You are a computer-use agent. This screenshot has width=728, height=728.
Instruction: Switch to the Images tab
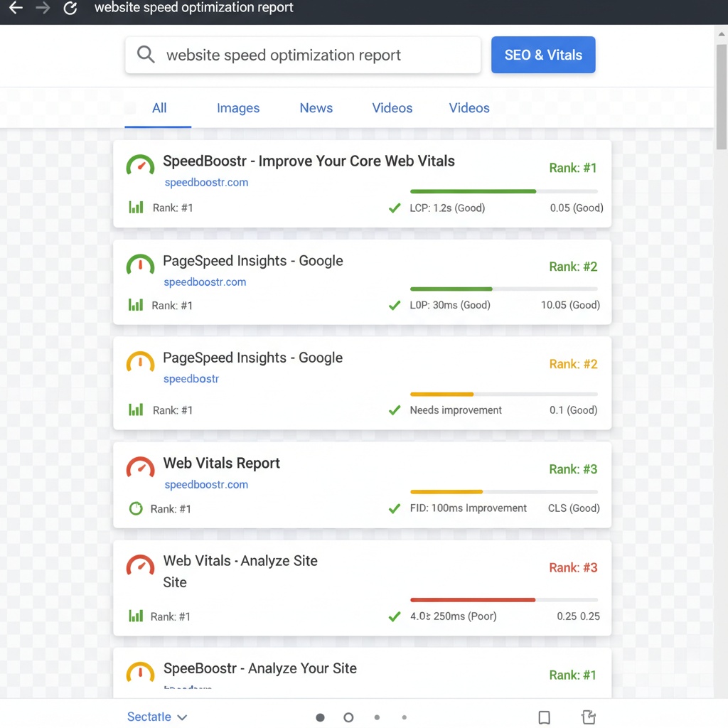pos(238,108)
